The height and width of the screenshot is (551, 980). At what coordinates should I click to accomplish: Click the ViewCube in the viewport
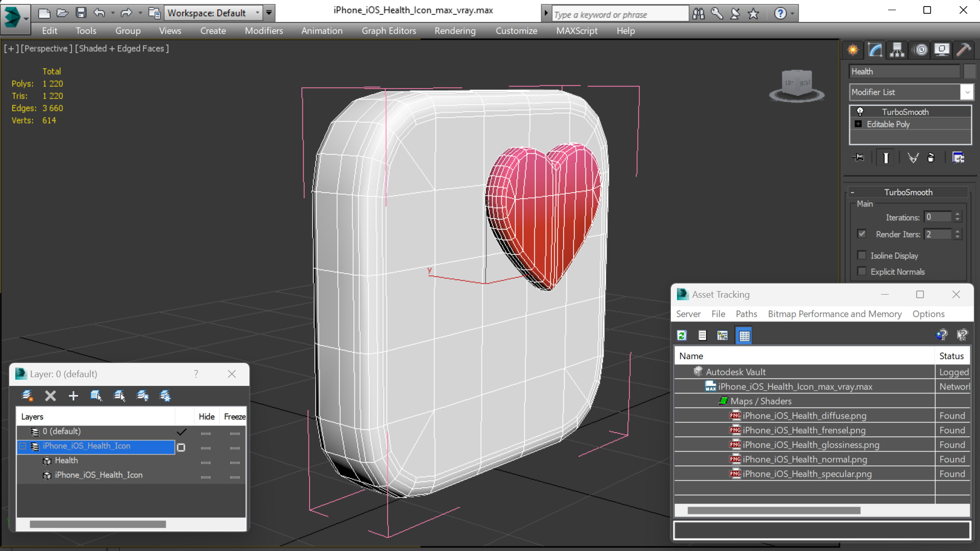click(x=797, y=85)
